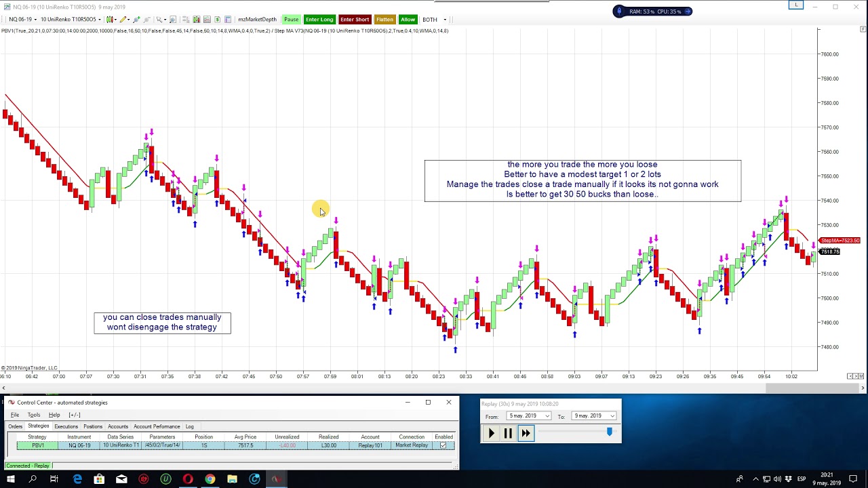Open File Explorer from the taskbar
The image size is (868, 488).
tap(232, 479)
